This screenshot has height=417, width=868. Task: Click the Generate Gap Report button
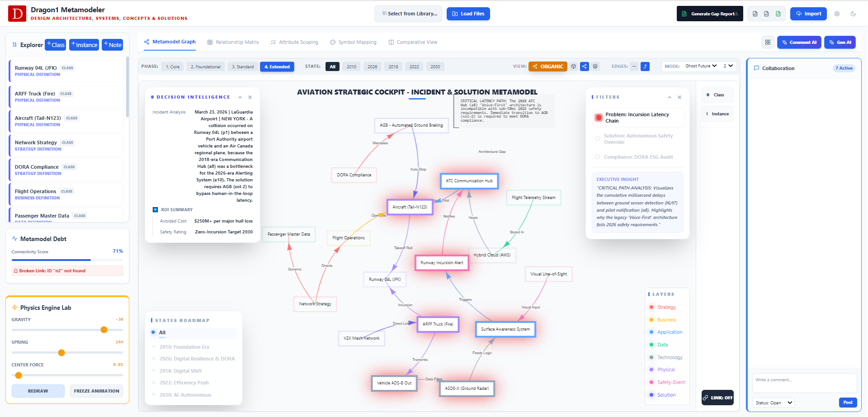pos(710,14)
